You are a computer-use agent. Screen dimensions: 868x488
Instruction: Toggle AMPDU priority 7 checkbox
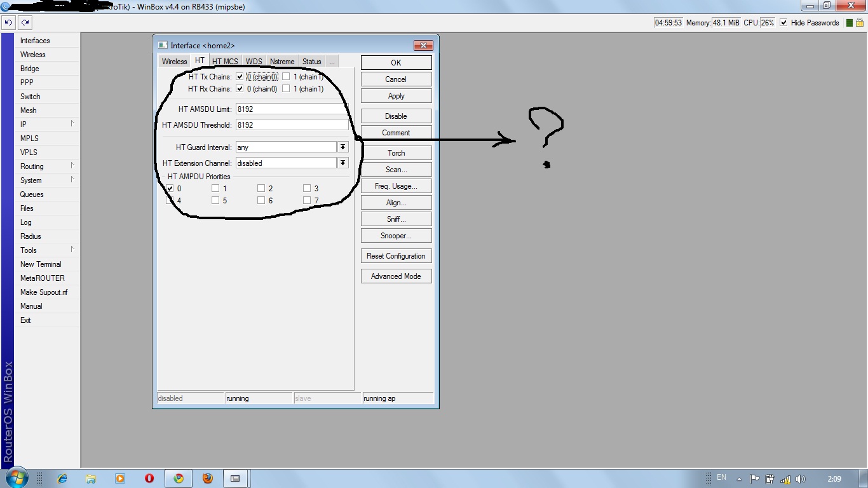(x=307, y=200)
